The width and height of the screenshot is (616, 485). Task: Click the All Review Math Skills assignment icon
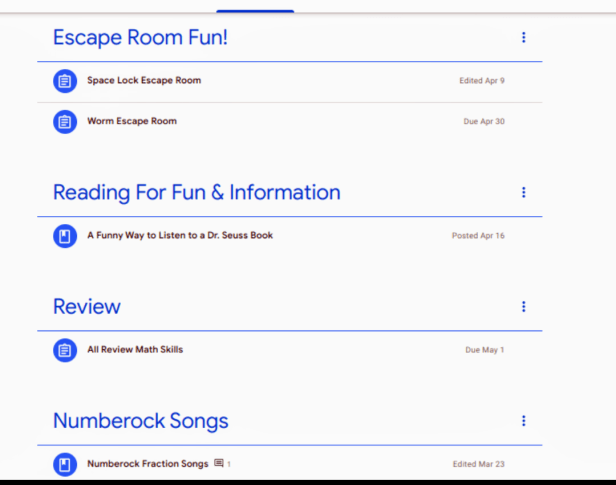65,350
